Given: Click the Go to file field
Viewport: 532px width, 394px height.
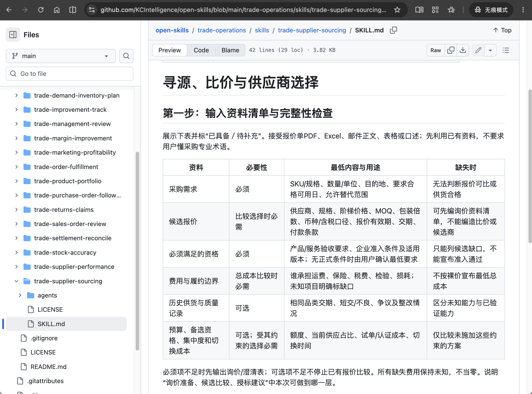Looking at the screenshot, I should coord(70,74).
